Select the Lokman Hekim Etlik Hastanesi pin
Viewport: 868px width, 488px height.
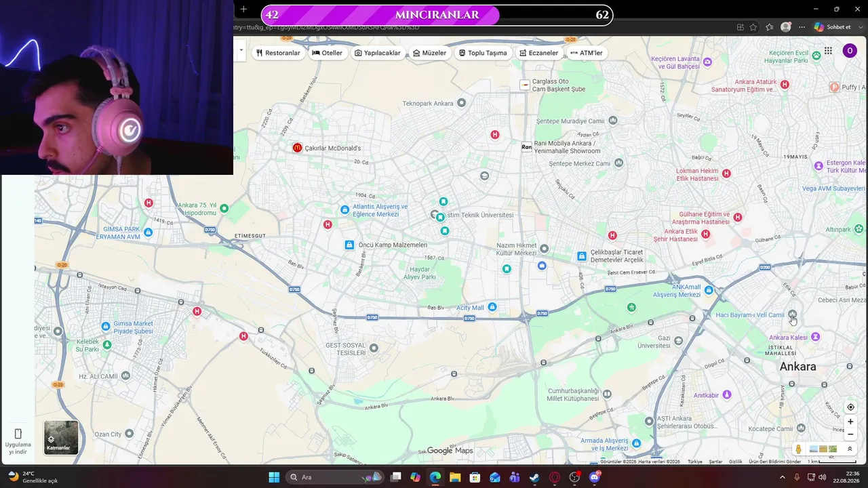pos(726,174)
